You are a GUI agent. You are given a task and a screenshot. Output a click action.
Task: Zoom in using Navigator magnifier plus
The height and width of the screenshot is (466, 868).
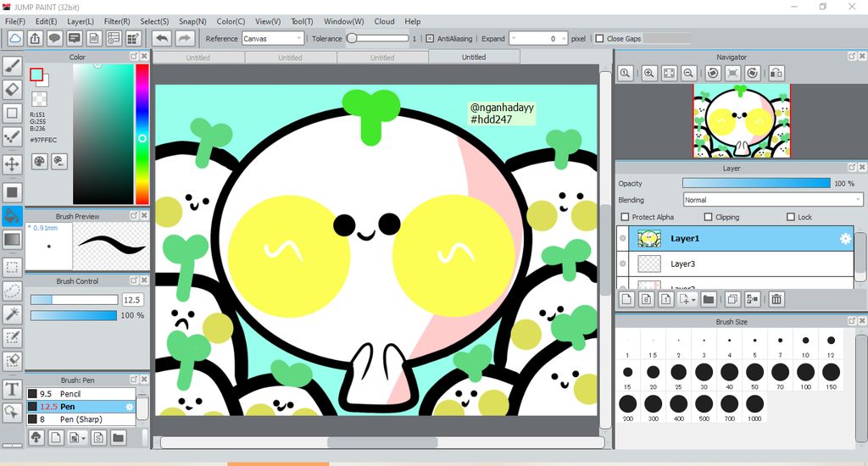[649, 73]
